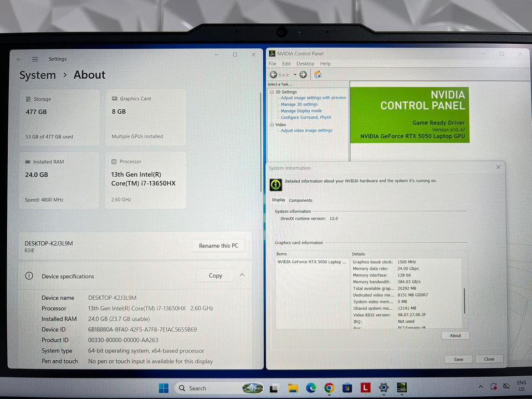Click the System Information Close button

489,359
